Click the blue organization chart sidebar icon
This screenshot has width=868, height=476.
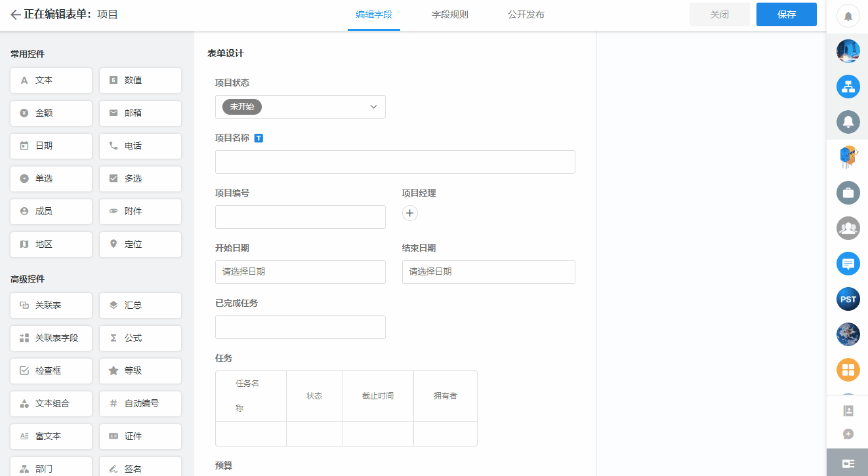point(848,87)
